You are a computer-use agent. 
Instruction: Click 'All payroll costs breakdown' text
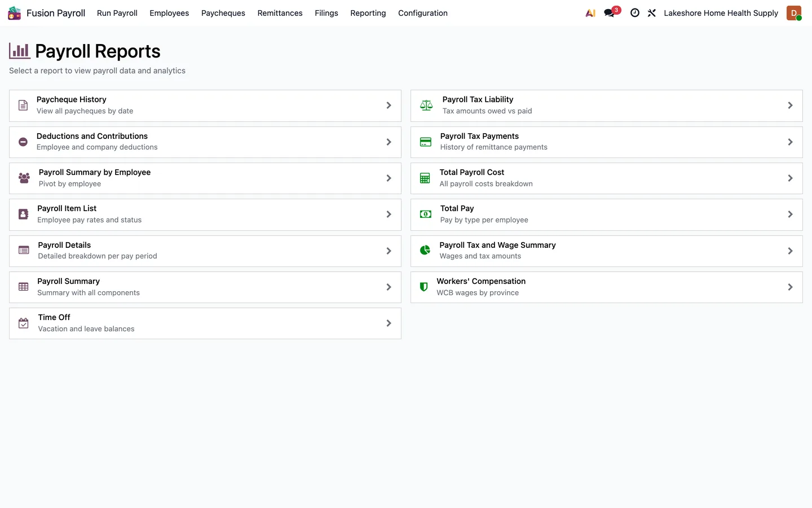(x=486, y=183)
